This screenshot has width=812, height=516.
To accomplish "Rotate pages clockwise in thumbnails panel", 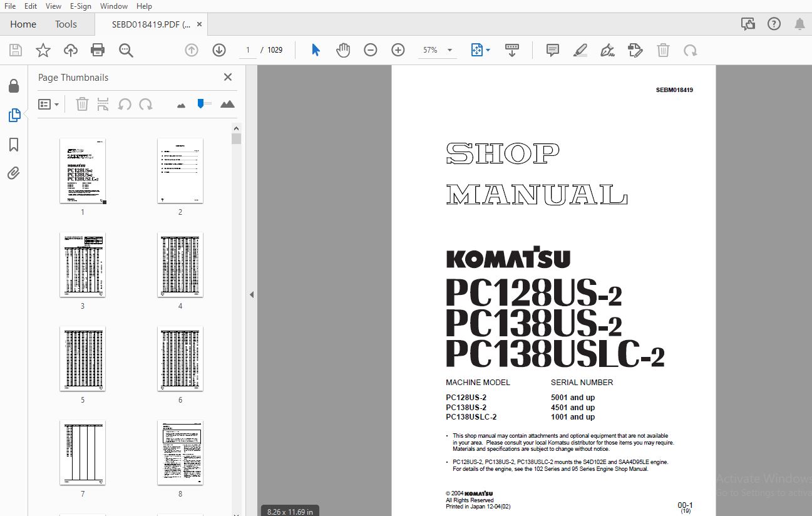I will (x=145, y=104).
